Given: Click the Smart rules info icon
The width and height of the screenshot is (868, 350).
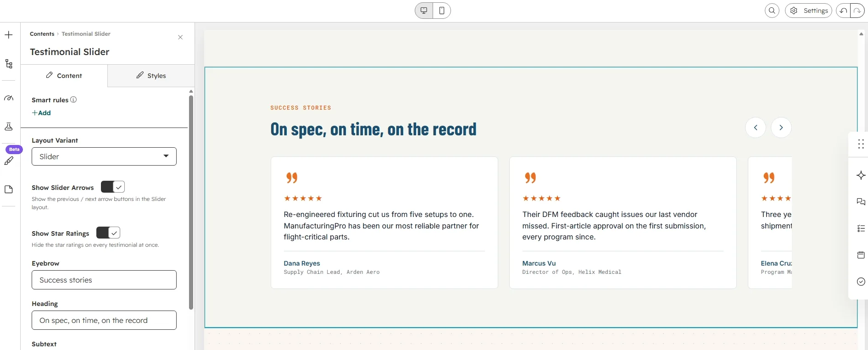Looking at the screenshot, I should [x=73, y=100].
